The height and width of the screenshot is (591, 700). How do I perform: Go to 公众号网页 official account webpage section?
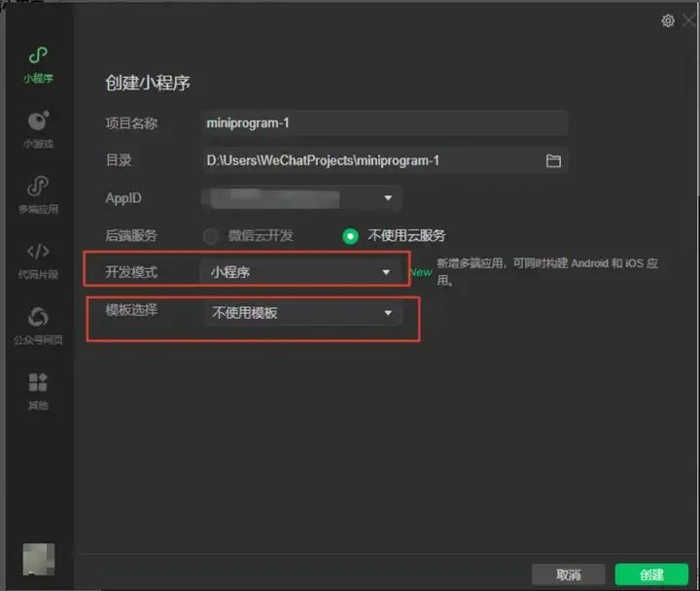pos(38,326)
